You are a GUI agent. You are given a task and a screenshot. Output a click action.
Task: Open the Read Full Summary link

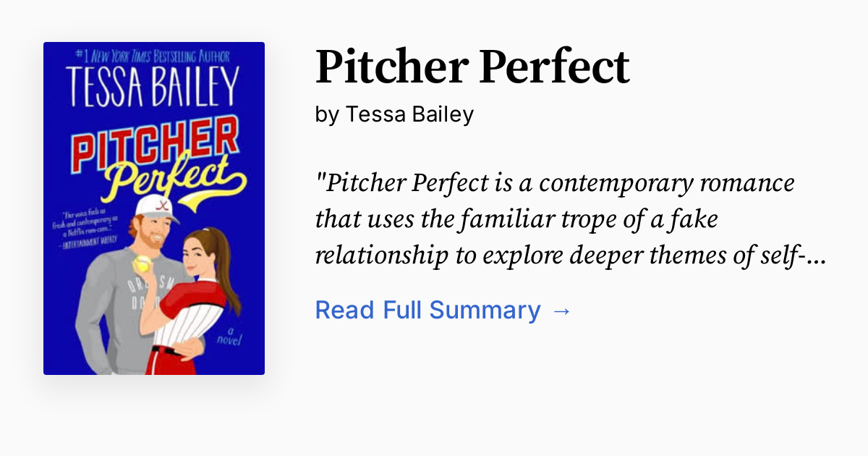click(x=427, y=310)
